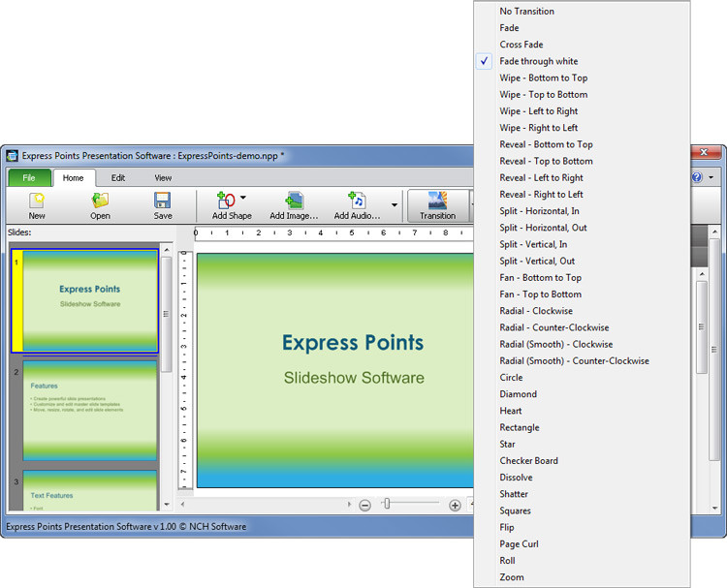
Task: Click the zoom slider handle
Action: [387, 503]
